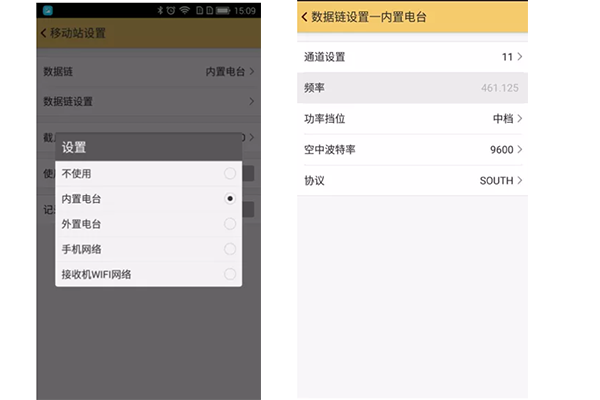
Task: Pick 手机网络 from the settings list
Action: 148,249
